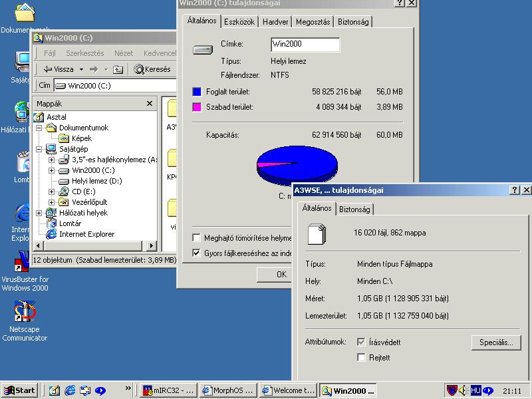Uncheck the Gyors fájlkereséshez indexing checkbox
The height and width of the screenshot is (399, 532).
(196, 253)
